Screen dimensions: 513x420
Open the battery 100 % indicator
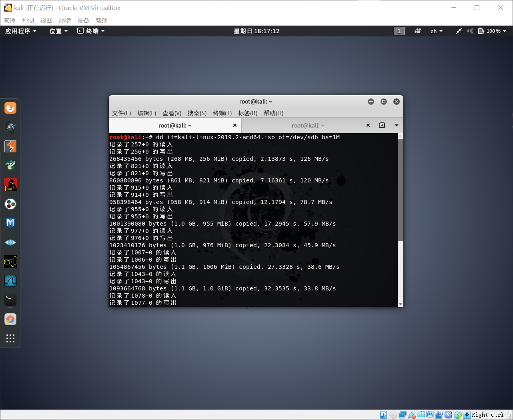click(x=489, y=31)
